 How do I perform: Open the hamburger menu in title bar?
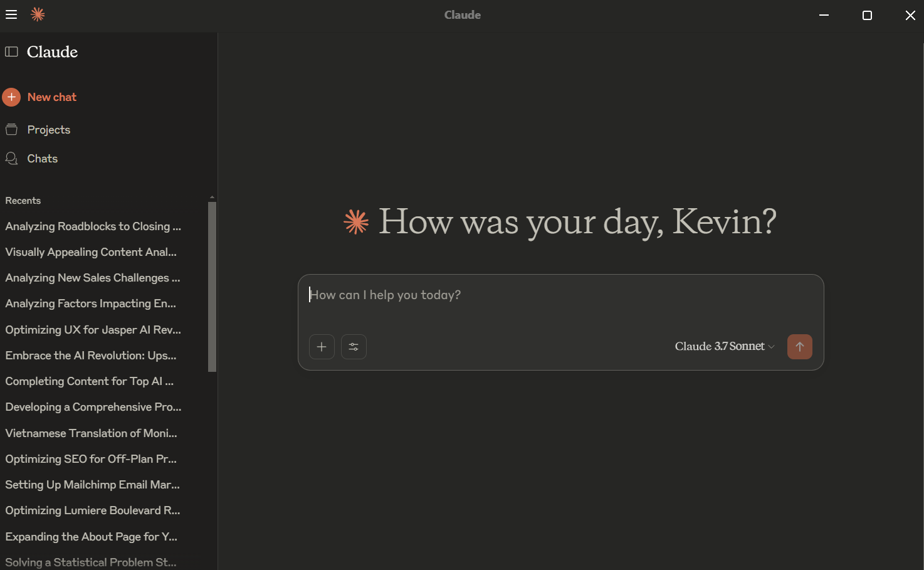point(11,14)
